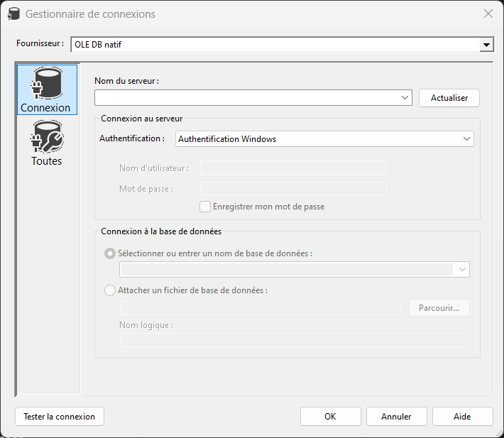Screen dimensions: 504x438
Task: Click the Mot de passe field
Action: [293, 189]
